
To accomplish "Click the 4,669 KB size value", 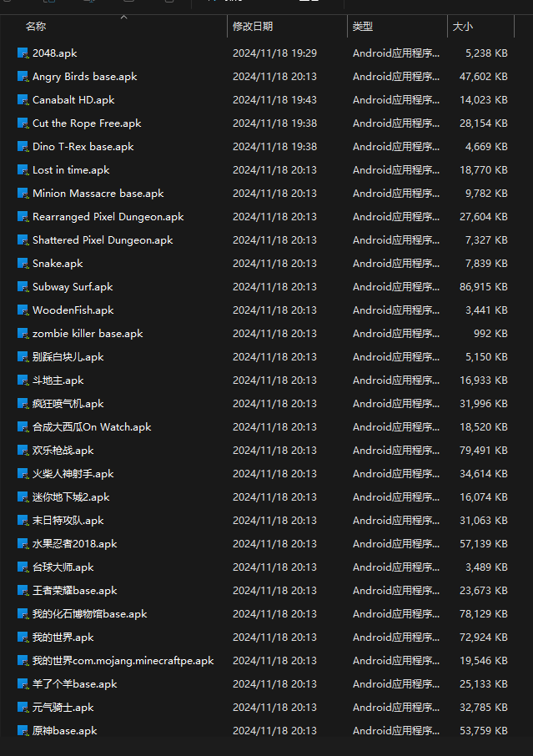I will 486,147.
